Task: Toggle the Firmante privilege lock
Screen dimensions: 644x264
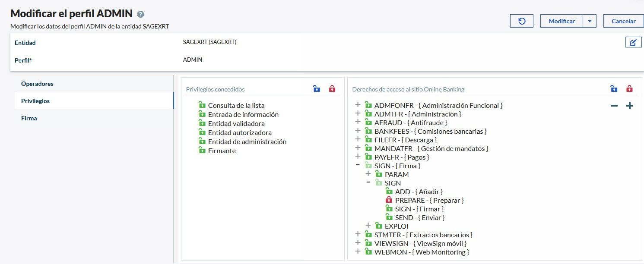Action: point(202,151)
